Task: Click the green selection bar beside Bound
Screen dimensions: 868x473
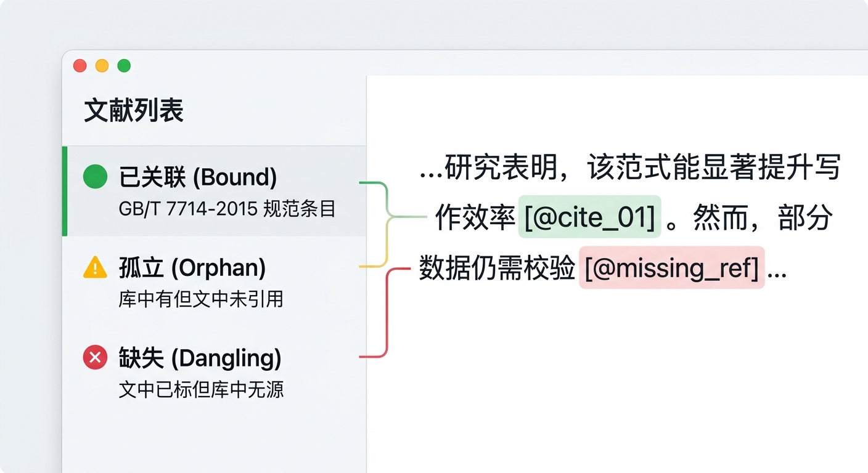Action: tap(65, 191)
